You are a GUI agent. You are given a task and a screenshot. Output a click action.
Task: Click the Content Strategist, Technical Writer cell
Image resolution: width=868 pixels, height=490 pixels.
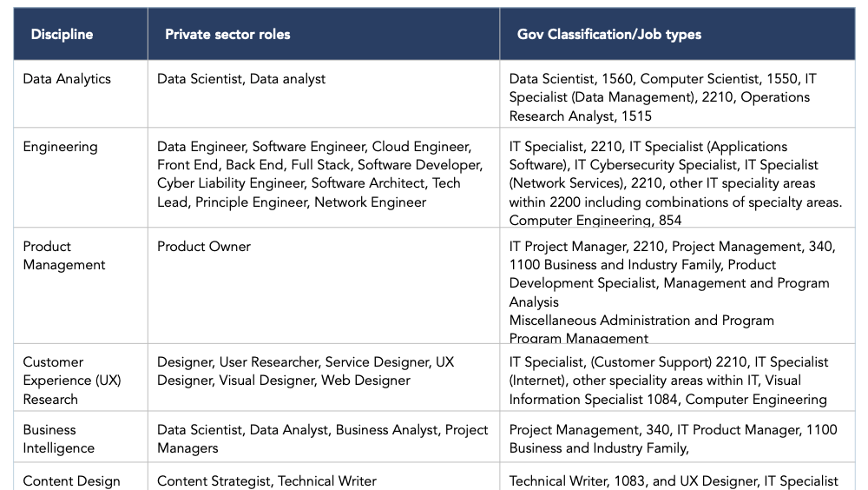pyautogui.click(x=266, y=480)
